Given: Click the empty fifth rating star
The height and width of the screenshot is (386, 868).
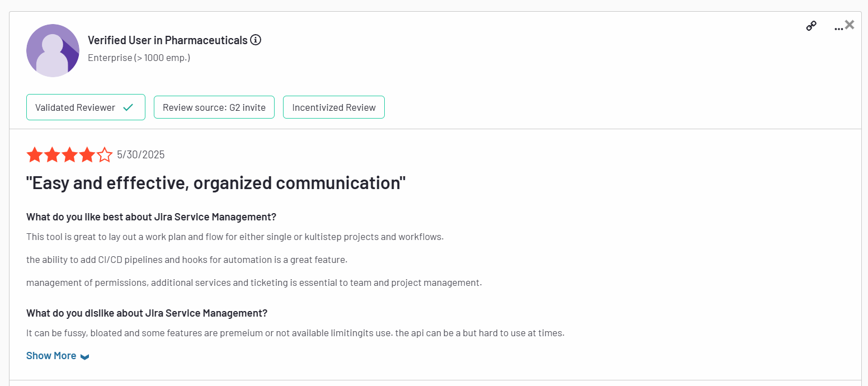Looking at the screenshot, I should pyautogui.click(x=105, y=155).
